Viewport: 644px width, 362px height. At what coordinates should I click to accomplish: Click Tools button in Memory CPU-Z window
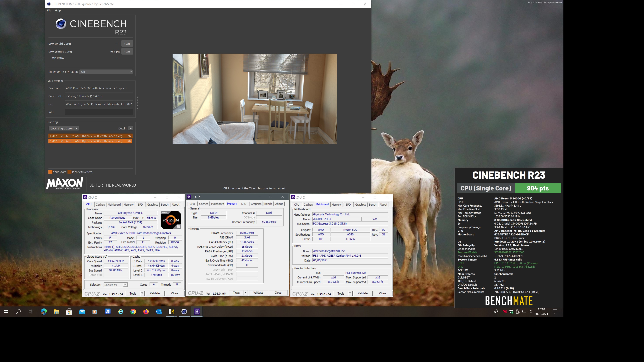[x=236, y=293]
